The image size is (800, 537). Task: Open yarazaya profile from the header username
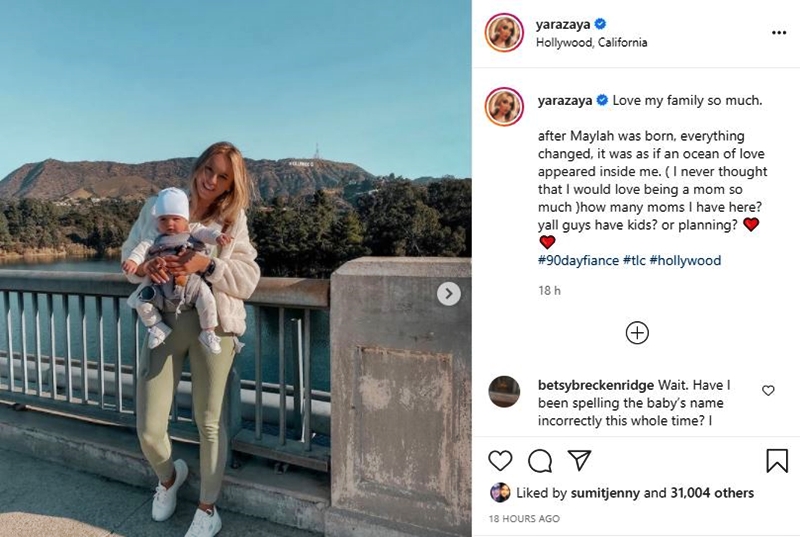point(563,24)
